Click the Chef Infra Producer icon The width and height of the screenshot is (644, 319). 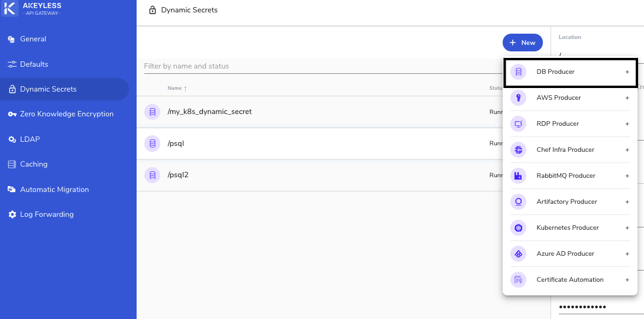coord(518,150)
